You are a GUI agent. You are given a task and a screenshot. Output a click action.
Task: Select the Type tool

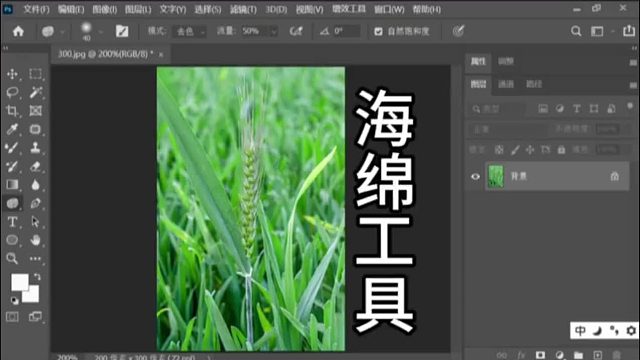pos(12,222)
